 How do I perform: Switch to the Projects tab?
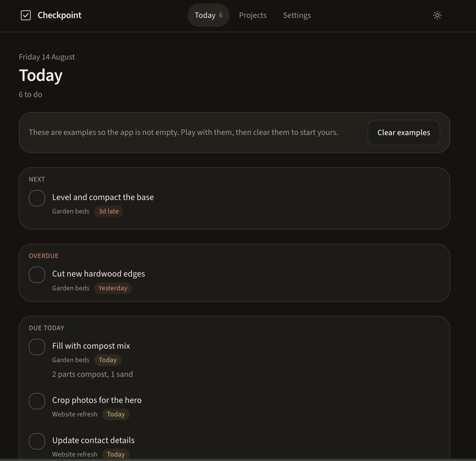(x=253, y=15)
